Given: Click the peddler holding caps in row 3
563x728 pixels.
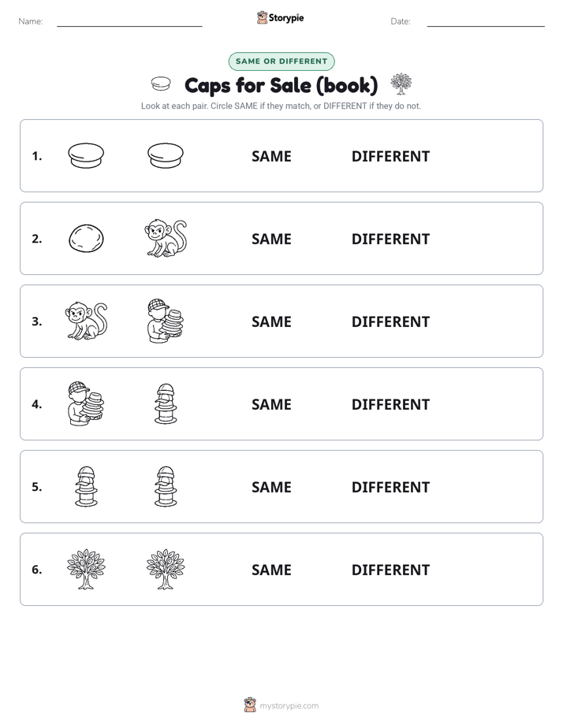Looking at the screenshot, I should click(x=166, y=321).
